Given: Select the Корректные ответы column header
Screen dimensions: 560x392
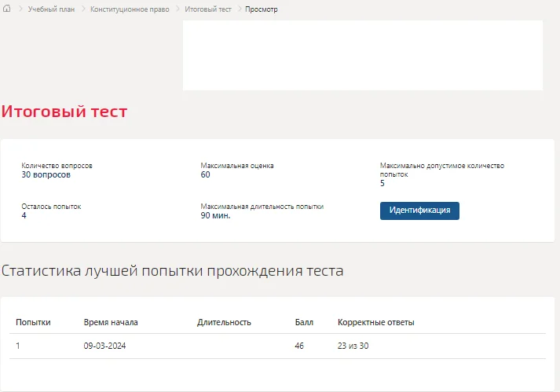Looking at the screenshot, I should coord(375,322).
